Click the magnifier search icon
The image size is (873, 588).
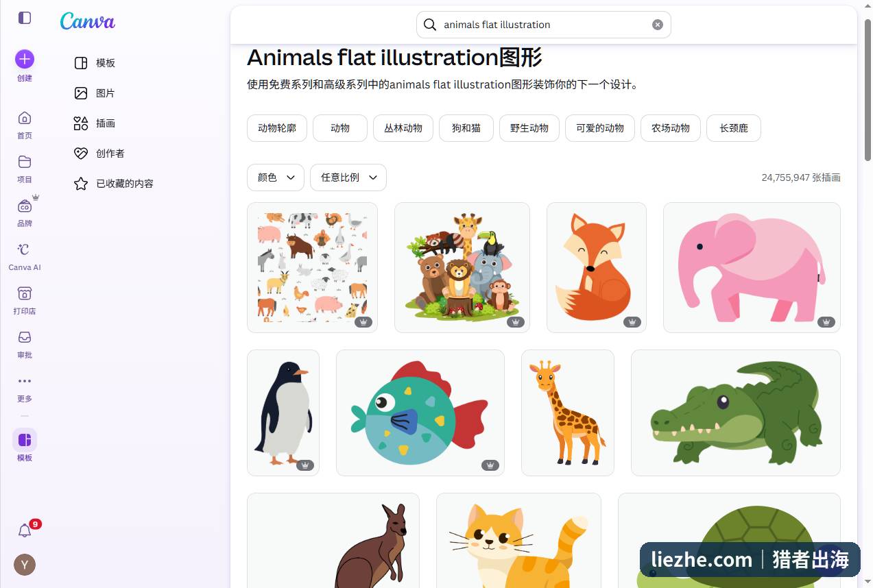(430, 25)
